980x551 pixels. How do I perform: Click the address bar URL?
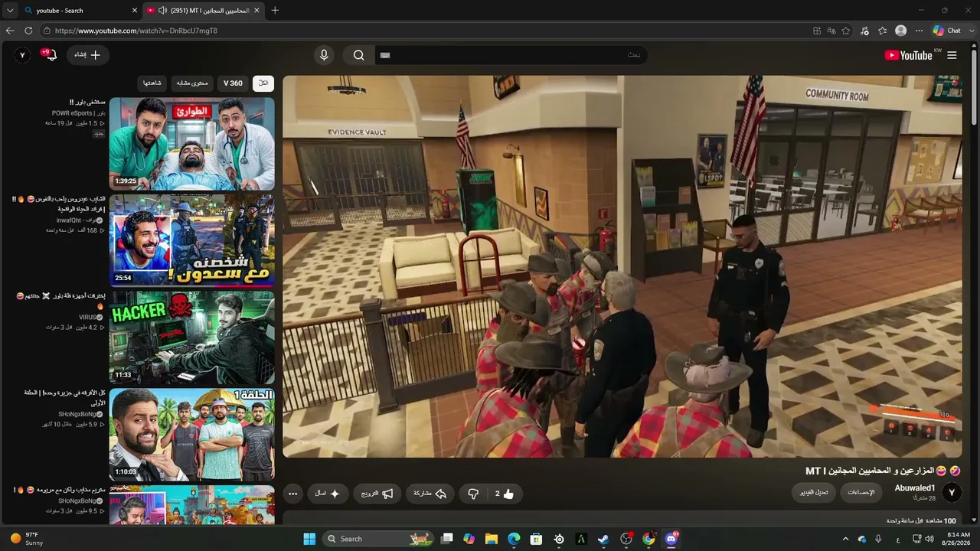(x=136, y=31)
